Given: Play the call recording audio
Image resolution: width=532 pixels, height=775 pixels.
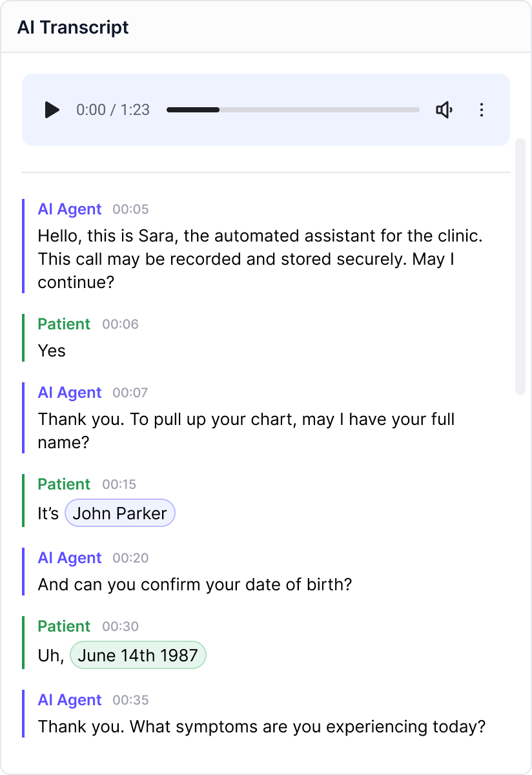Looking at the screenshot, I should [x=52, y=110].
